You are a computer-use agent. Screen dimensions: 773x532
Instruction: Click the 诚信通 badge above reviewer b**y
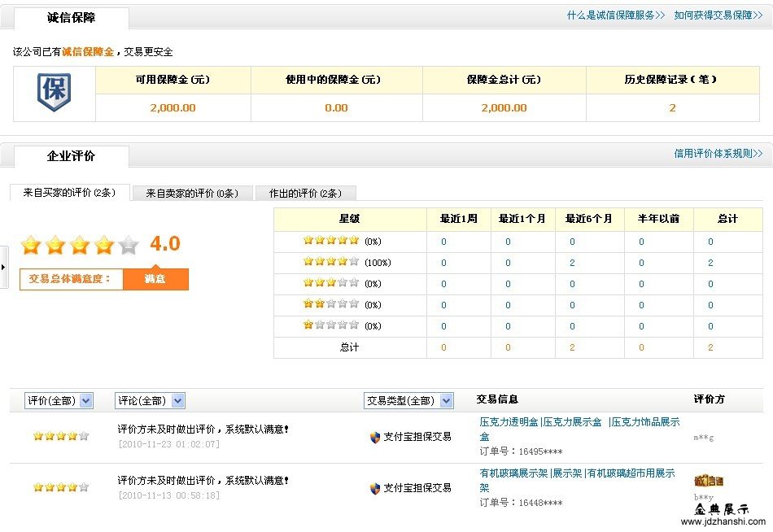(709, 480)
